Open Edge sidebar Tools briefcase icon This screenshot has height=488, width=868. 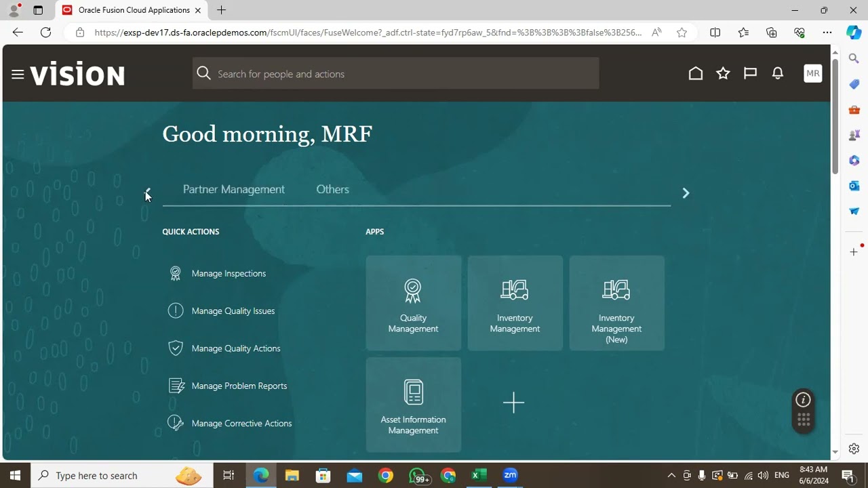tap(854, 110)
